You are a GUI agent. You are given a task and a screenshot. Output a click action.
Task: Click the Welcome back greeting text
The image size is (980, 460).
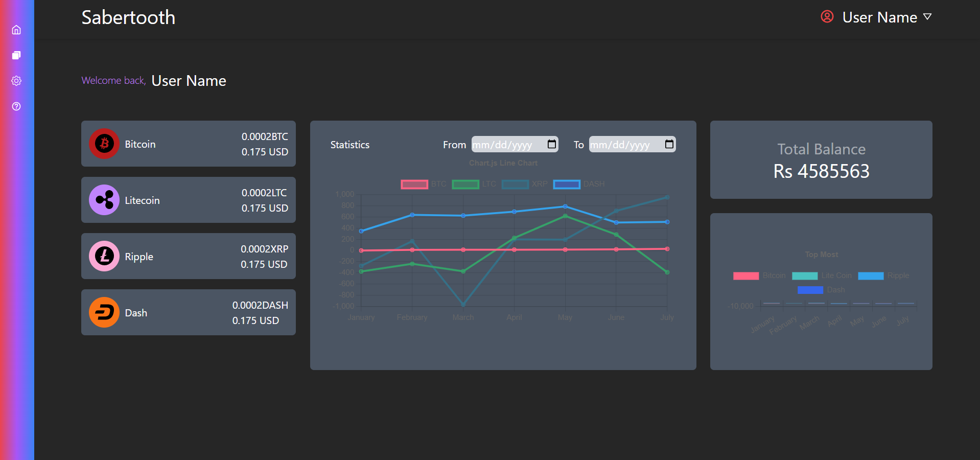tap(113, 80)
